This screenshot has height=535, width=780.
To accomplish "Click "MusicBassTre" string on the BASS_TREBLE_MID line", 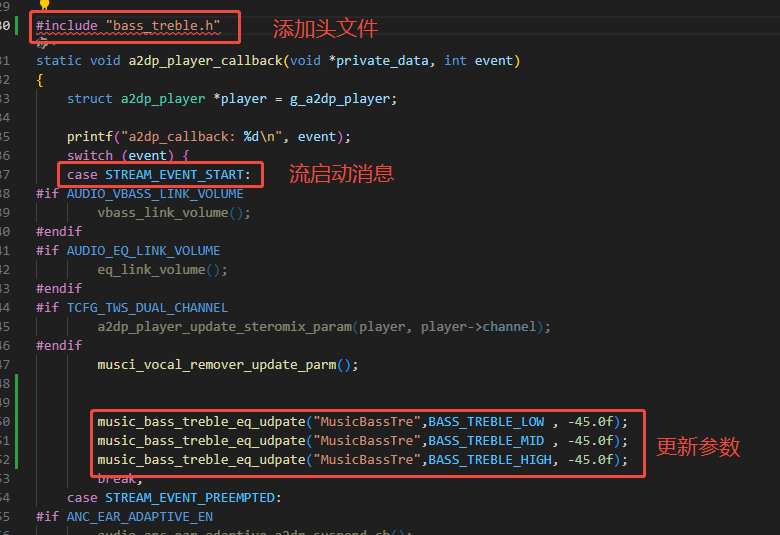I will pos(367,441).
